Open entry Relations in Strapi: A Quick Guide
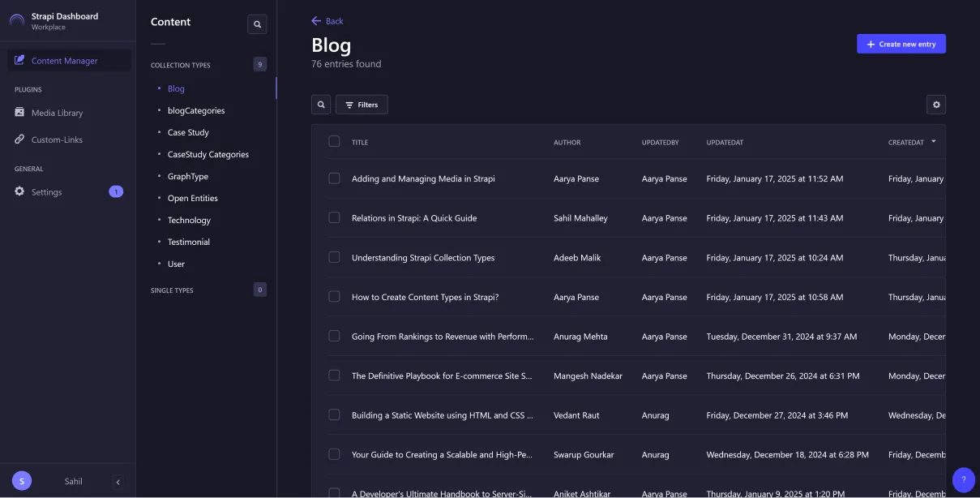Viewport: 980px width, 498px height. [414, 218]
